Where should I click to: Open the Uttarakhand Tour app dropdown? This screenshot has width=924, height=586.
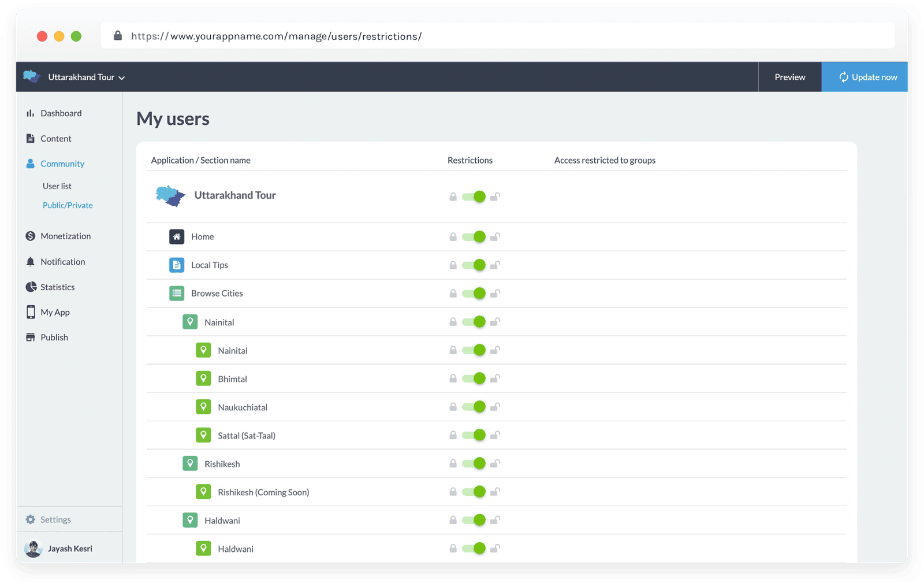85,77
